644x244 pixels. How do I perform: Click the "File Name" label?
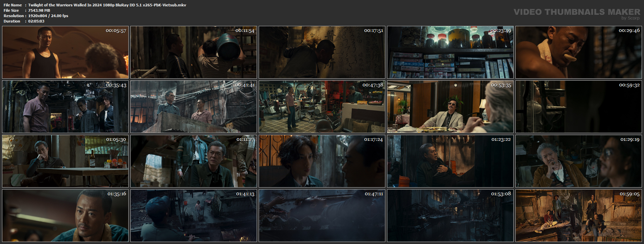[x=13, y=5]
